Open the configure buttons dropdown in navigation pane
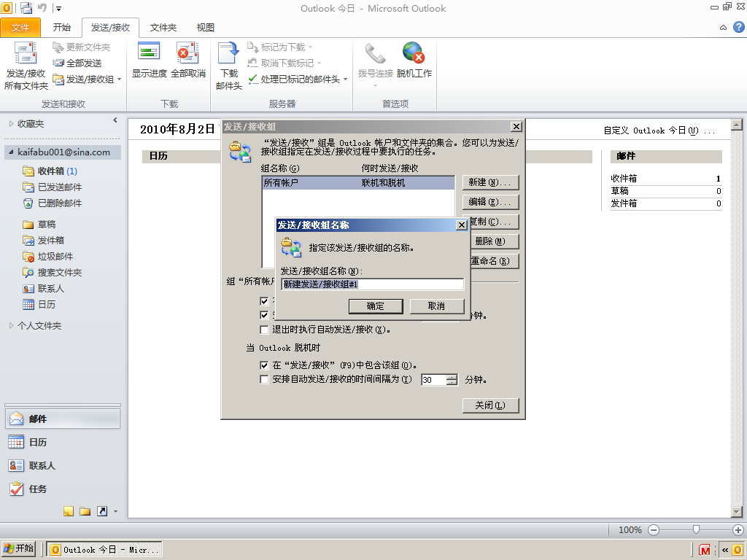This screenshot has height=560, width=747. click(115, 512)
